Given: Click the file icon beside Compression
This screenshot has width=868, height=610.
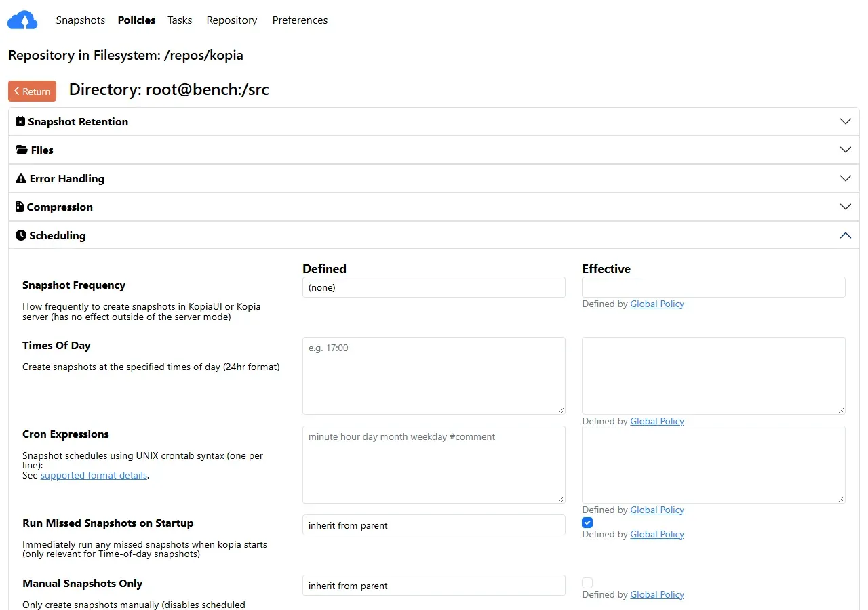Looking at the screenshot, I should [20, 207].
